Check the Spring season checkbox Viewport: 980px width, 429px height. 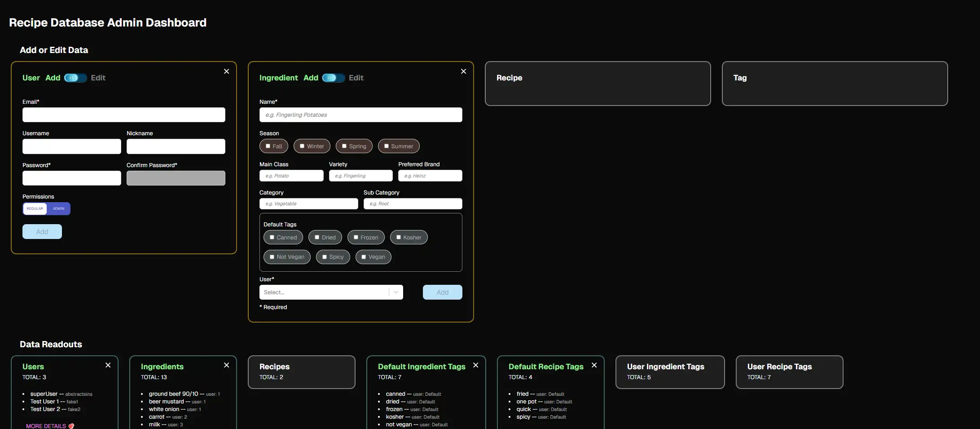pyautogui.click(x=344, y=146)
